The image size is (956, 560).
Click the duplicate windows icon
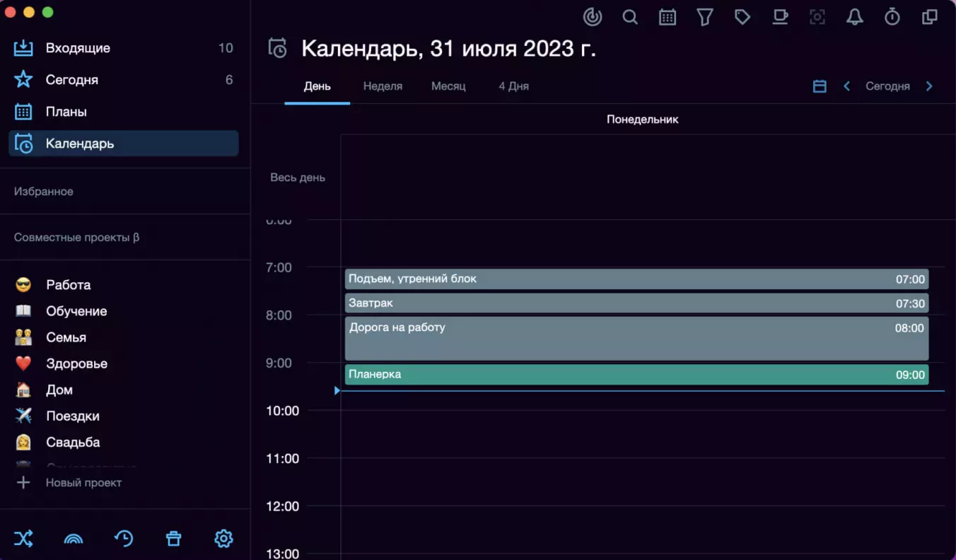click(x=930, y=17)
